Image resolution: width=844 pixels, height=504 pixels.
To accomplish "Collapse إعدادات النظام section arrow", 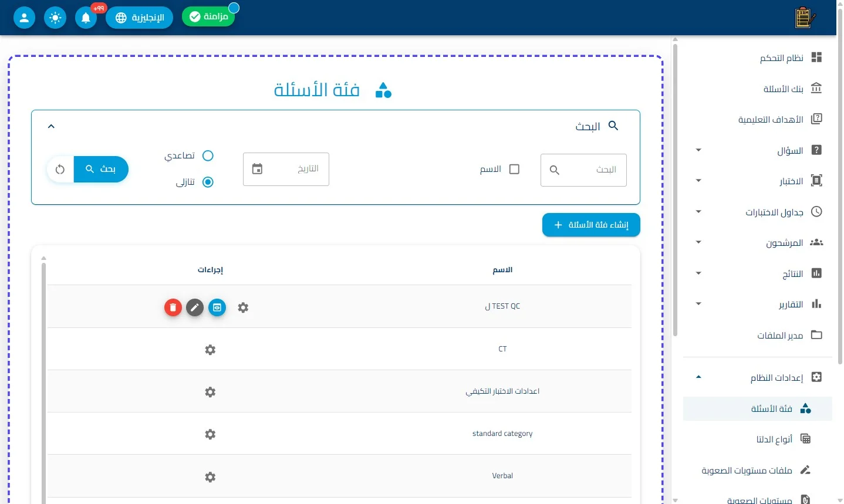I will [x=698, y=377].
